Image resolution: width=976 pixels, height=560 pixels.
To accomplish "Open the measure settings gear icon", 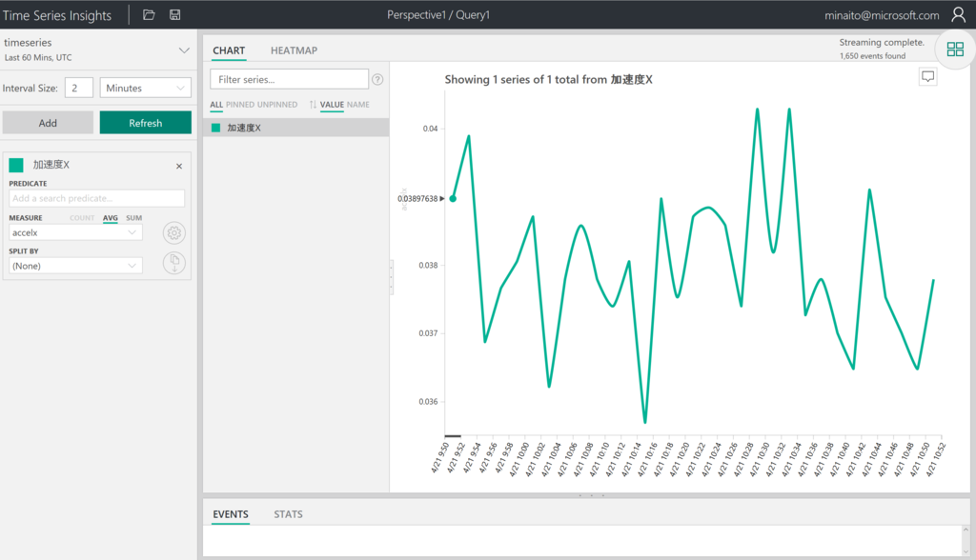I will 174,232.
